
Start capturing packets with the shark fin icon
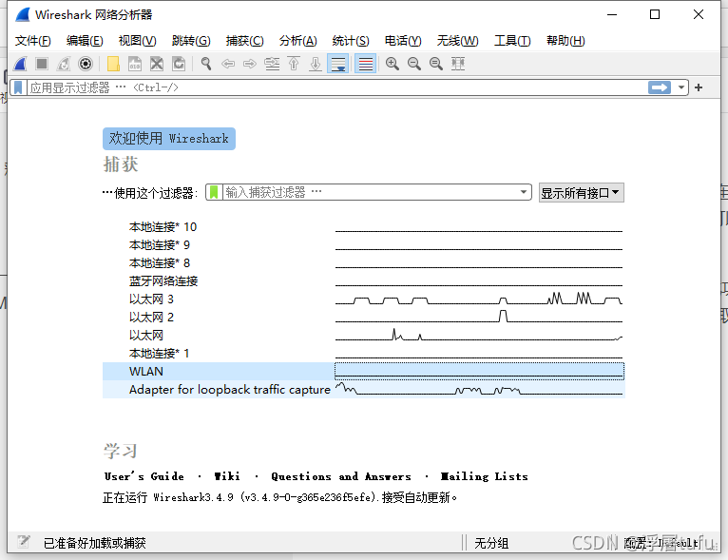click(20, 64)
